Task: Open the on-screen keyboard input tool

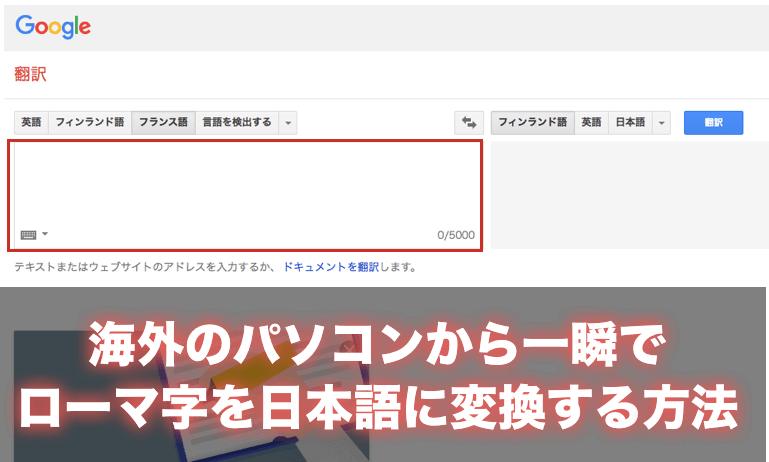Action: [28, 235]
